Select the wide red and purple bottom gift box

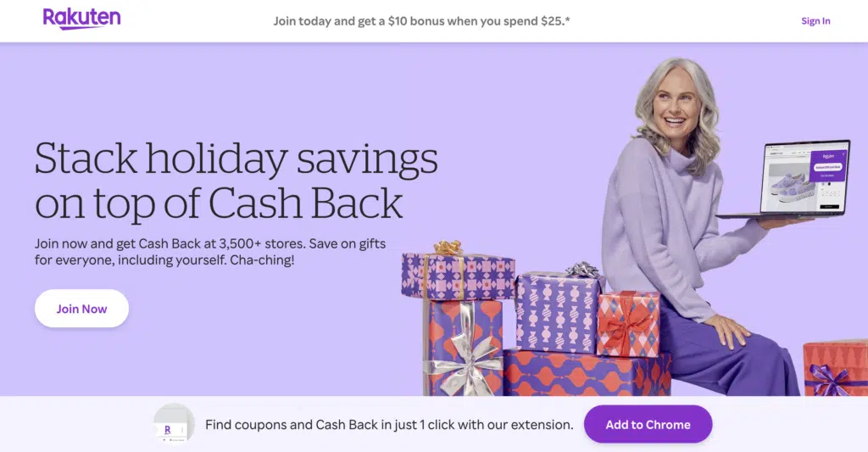(x=587, y=374)
